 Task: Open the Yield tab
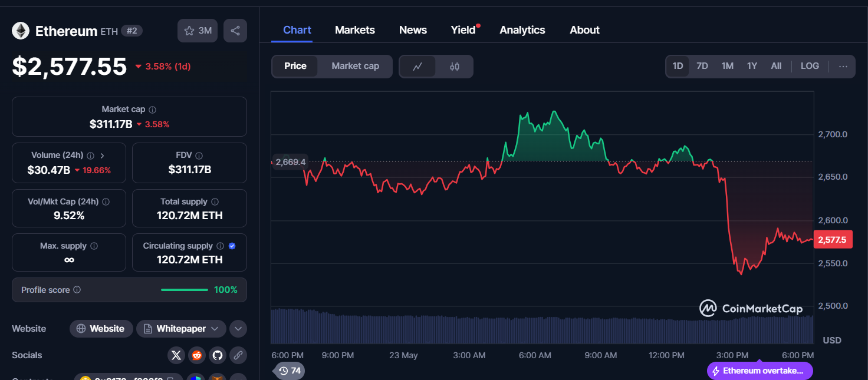coord(463,30)
